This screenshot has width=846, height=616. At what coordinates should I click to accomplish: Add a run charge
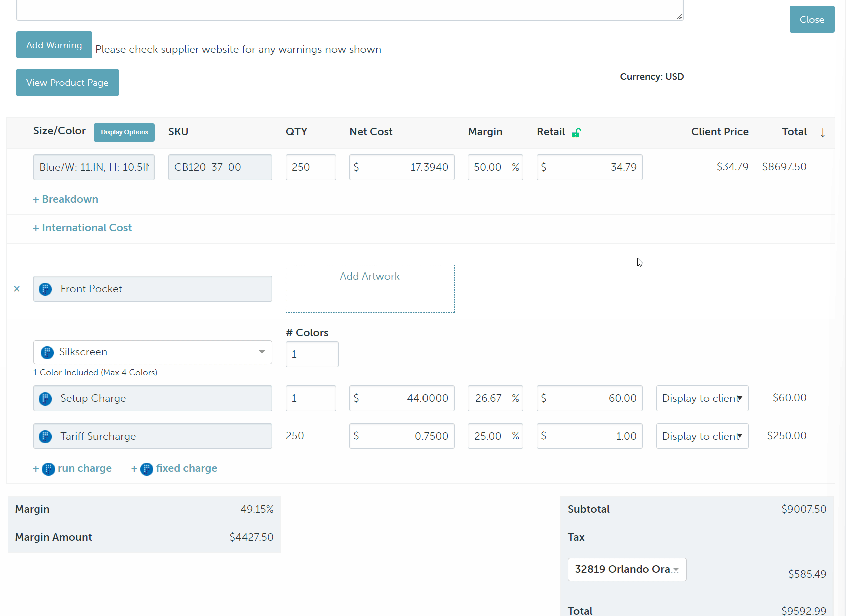(73, 469)
